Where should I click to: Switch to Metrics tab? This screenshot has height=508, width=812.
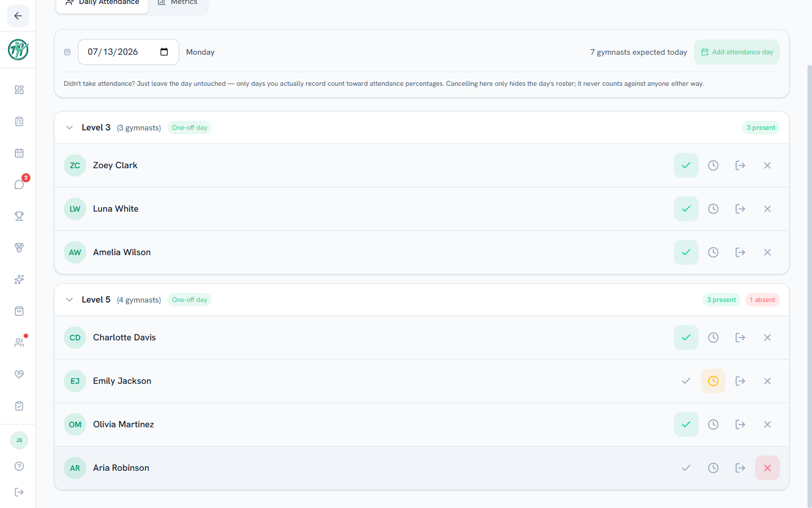click(x=178, y=3)
